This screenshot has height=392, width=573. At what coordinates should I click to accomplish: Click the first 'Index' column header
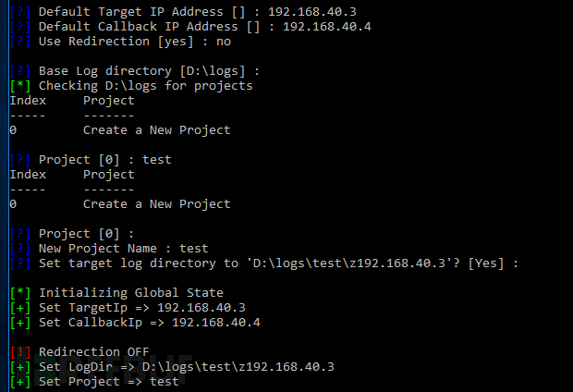[x=28, y=101]
